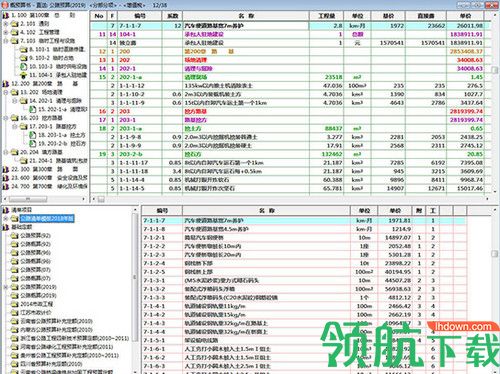Click the folder icon of node 2. 101

14,24
